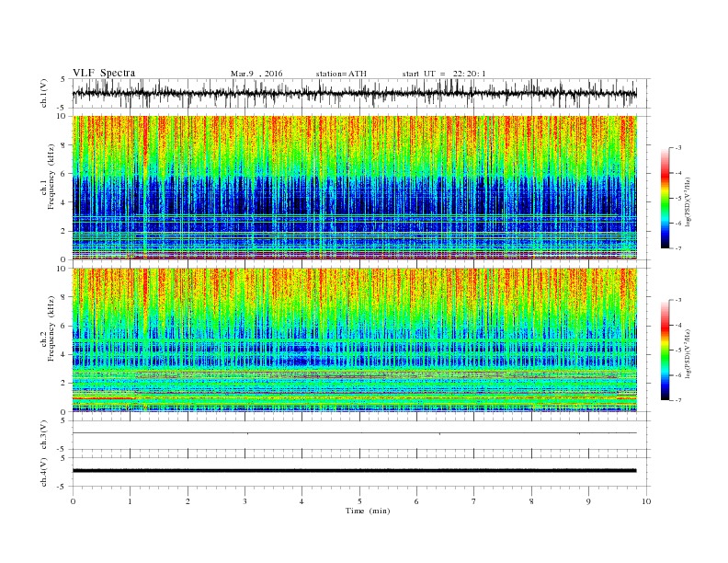Click the date text "Mar.9 , 2016"

click(x=256, y=74)
